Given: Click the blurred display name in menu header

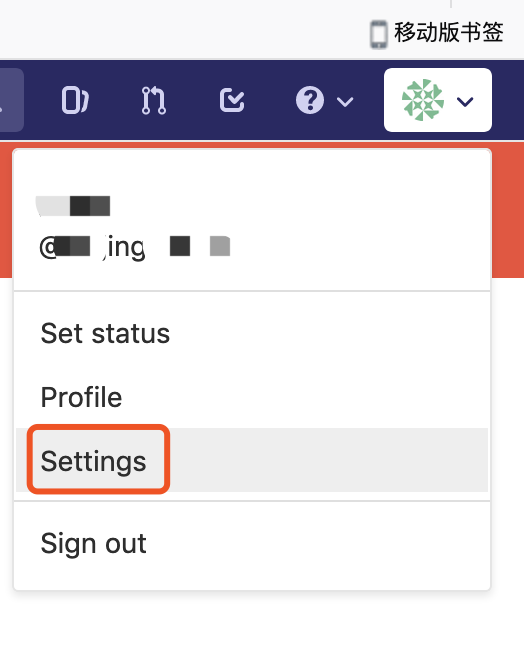Looking at the screenshot, I should [73, 206].
